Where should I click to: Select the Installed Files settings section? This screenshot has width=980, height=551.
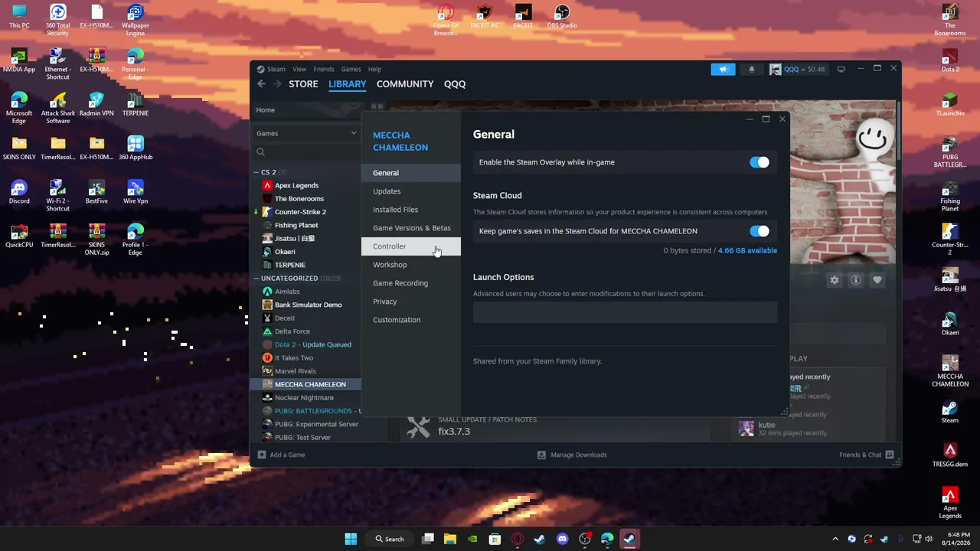click(411, 210)
